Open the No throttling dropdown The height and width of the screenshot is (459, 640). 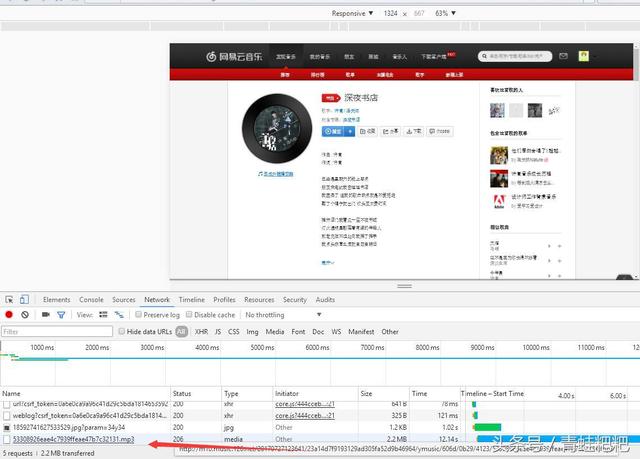[270, 315]
